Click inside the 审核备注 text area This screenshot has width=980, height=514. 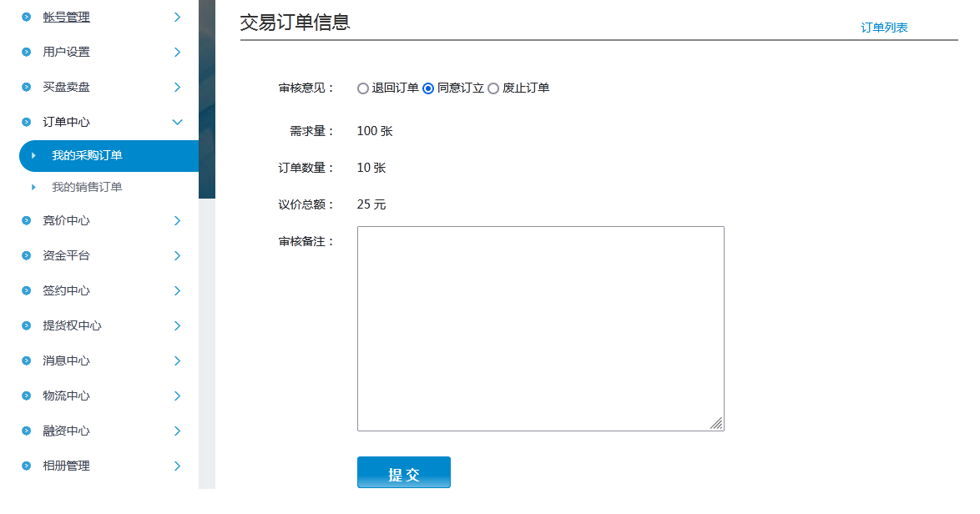click(x=540, y=328)
